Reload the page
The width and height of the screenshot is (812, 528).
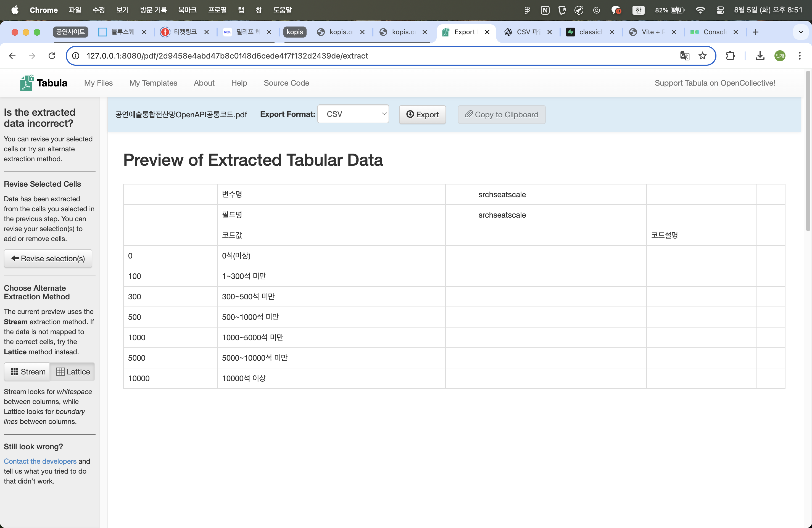tap(52, 56)
